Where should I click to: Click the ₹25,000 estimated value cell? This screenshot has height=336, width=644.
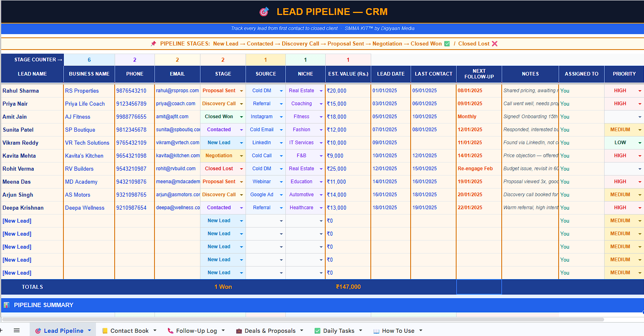[348, 169]
